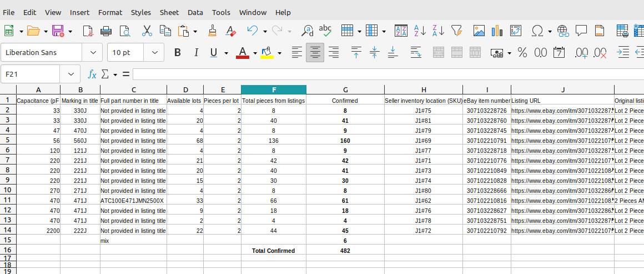The width and height of the screenshot is (644, 274).
Task: Sort ascending A to Z
Action: click(x=420, y=31)
